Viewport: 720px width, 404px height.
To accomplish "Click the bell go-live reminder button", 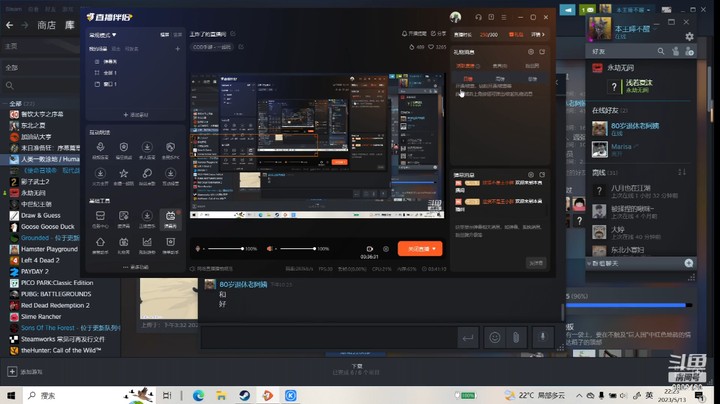I will (414, 34).
